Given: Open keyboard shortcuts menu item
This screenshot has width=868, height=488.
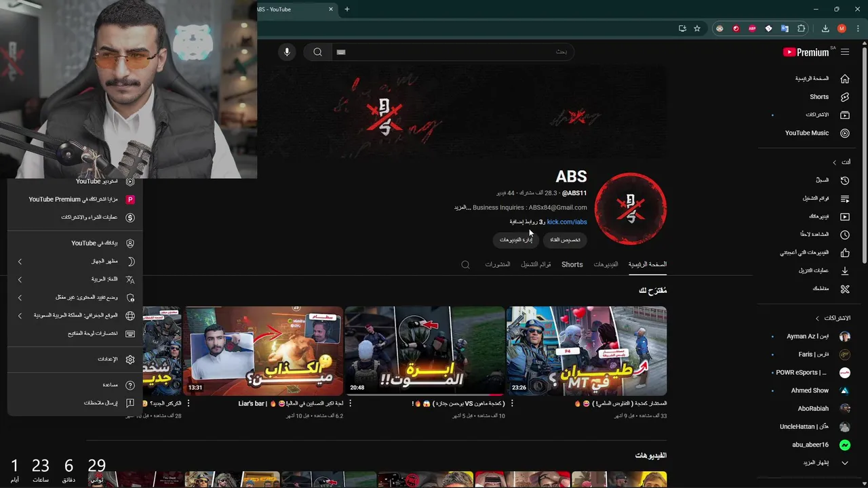Looking at the screenshot, I should 75,333.
